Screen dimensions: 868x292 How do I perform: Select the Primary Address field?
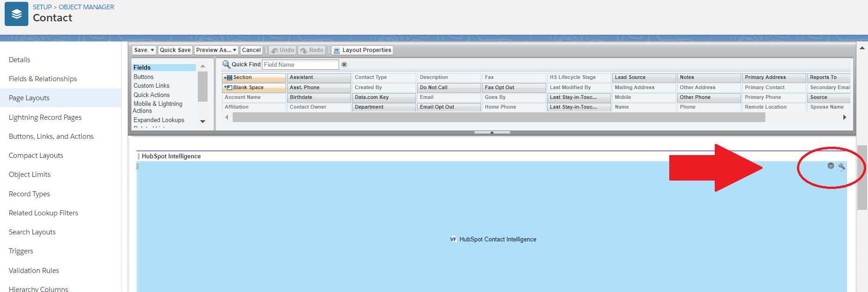[x=774, y=78]
